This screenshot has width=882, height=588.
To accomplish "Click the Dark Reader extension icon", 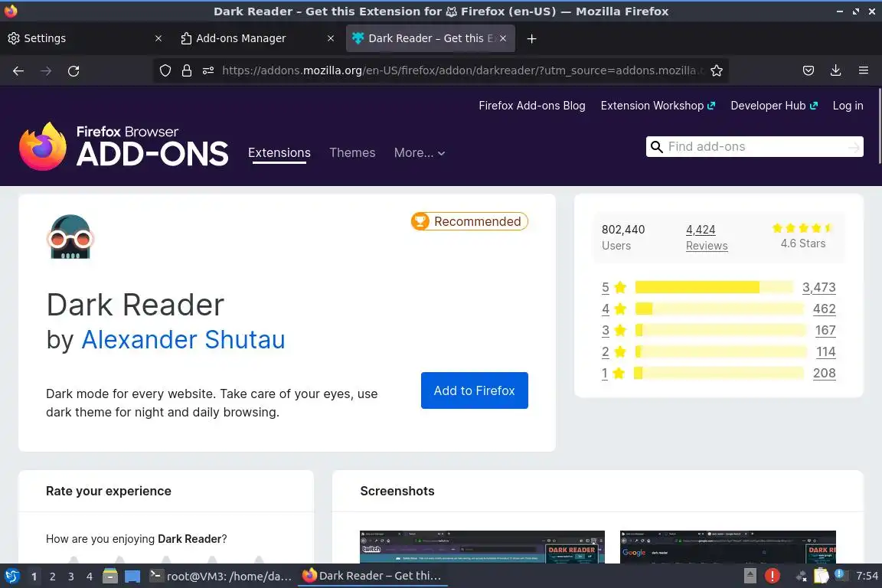I will tap(70, 237).
